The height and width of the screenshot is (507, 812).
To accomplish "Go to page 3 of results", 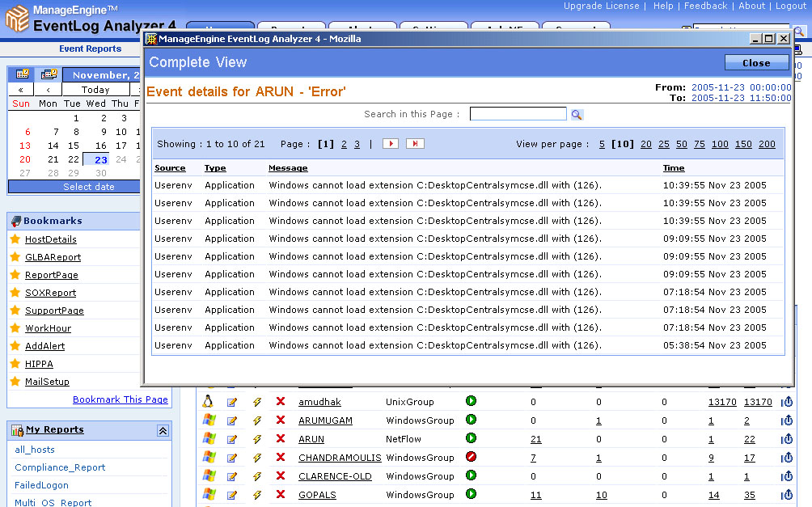I will coord(357,144).
